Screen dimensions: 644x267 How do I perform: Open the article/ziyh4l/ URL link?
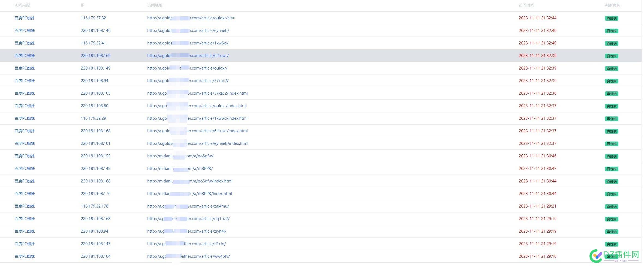[187, 231]
